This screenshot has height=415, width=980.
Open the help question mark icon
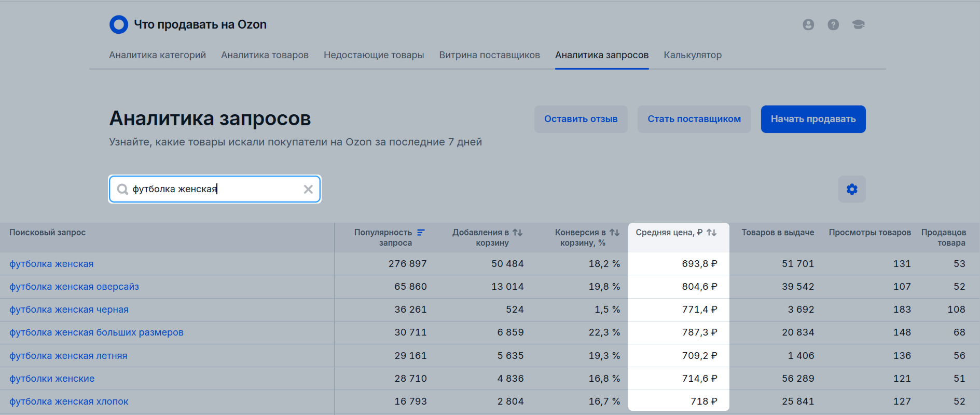833,24
